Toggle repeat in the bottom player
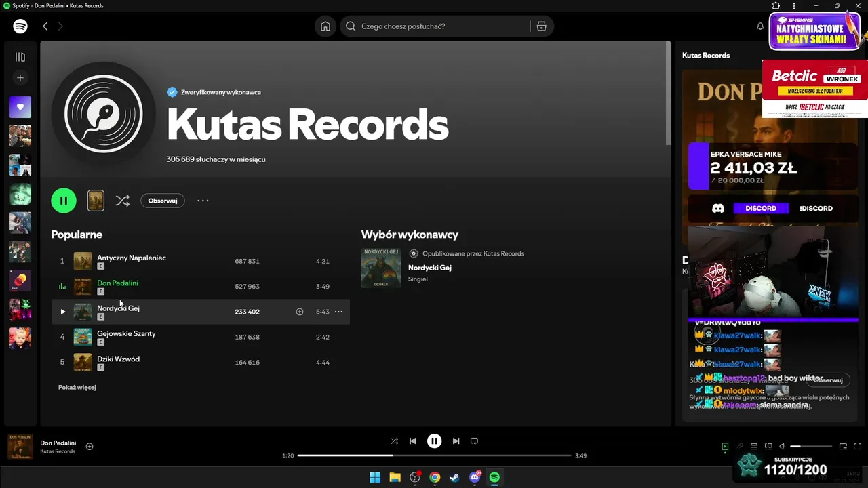The image size is (868, 488). (x=475, y=441)
